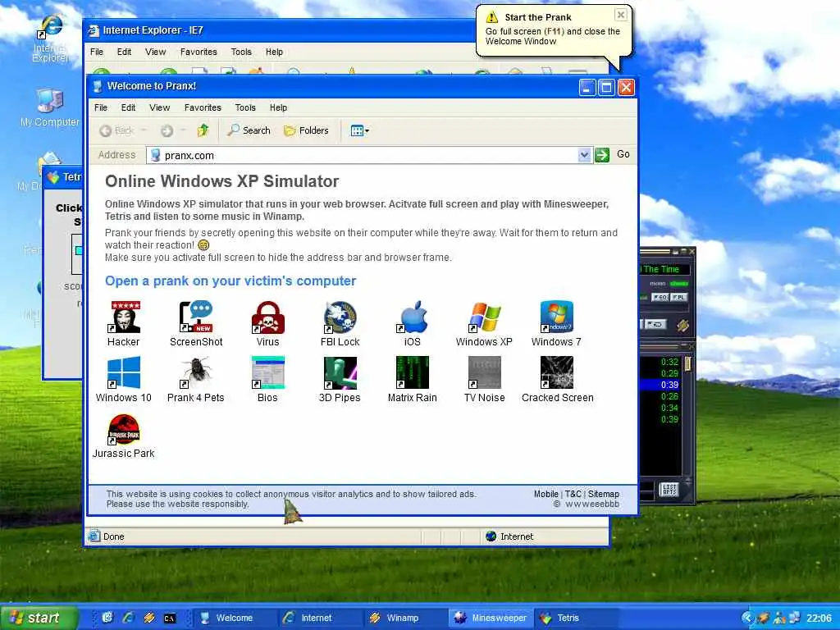The height and width of the screenshot is (630, 840).
Task: Click Show Desktop quick launch icon
Action: [x=107, y=619]
